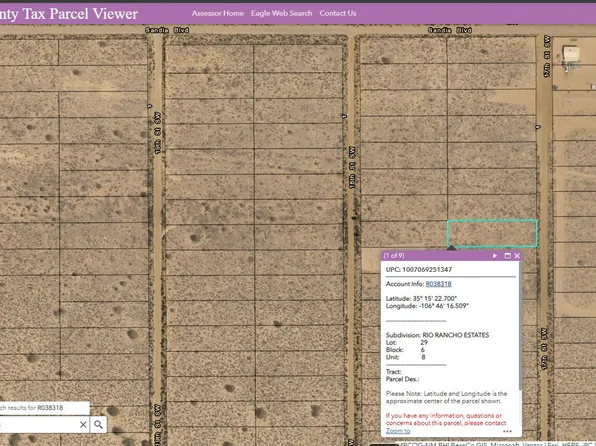The width and height of the screenshot is (596, 446).
Task: Click the left Sandia Blvd road label
Action: (x=167, y=30)
